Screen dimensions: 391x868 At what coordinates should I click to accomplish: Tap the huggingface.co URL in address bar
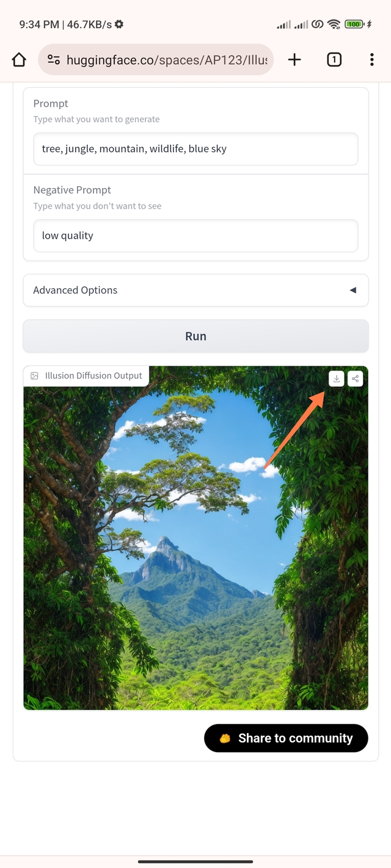tap(167, 60)
